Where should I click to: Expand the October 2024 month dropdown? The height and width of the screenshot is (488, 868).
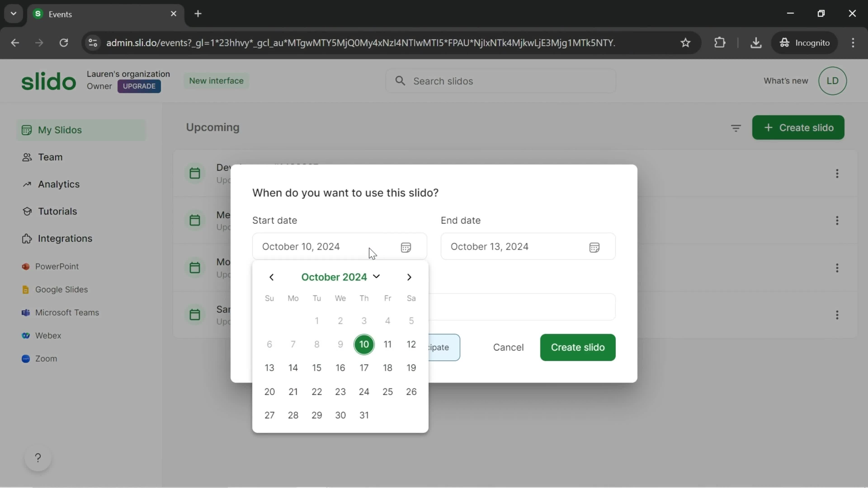340,277
